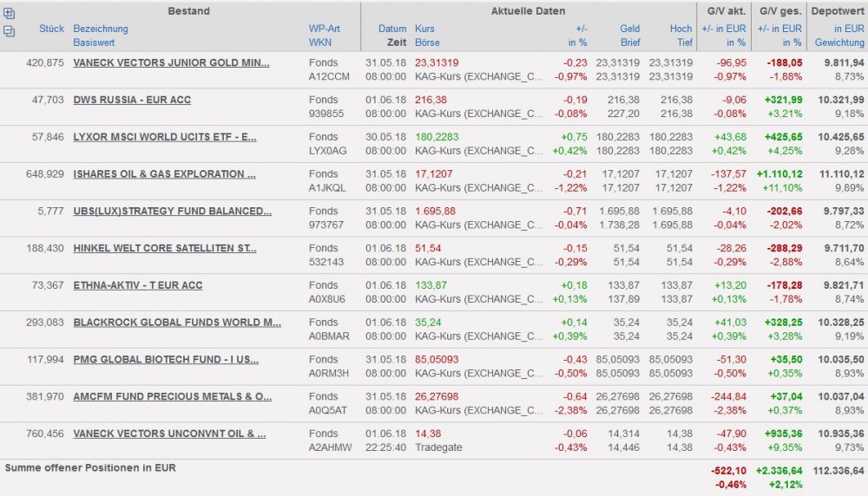Open LYXOR MSCI WORLD UCITS ETF link
Image resolution: width=868 pixels, height=496 pixels.
click(x=165, y=137)
